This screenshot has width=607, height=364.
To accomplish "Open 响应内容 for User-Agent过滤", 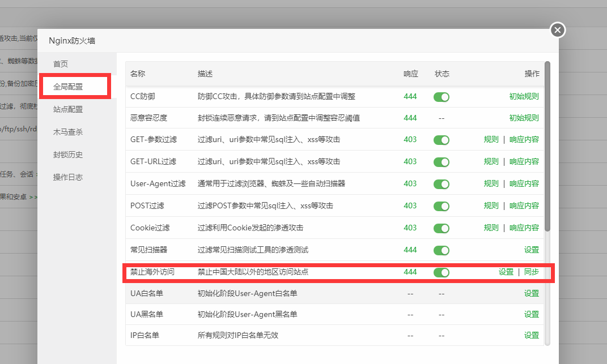I will point(524,184).
